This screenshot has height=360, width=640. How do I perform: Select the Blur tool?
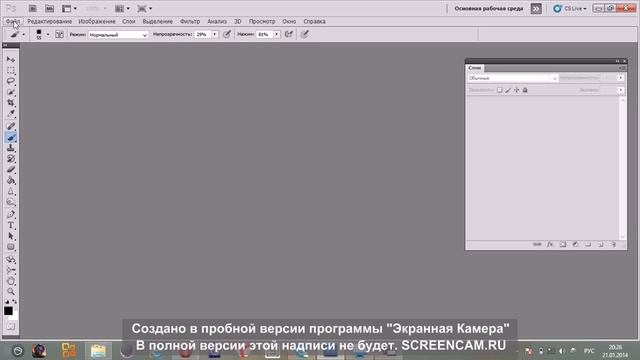[x=11, y=191]
